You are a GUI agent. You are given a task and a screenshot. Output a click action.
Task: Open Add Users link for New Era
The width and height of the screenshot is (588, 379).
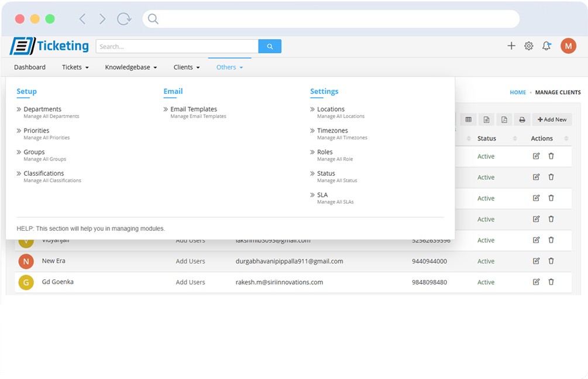[x=190, y=261]
